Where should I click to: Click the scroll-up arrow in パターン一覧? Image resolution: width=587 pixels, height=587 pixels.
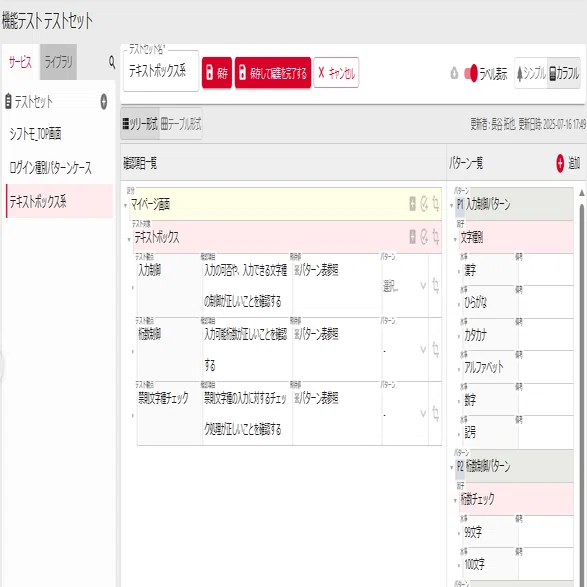click(582, 193)
